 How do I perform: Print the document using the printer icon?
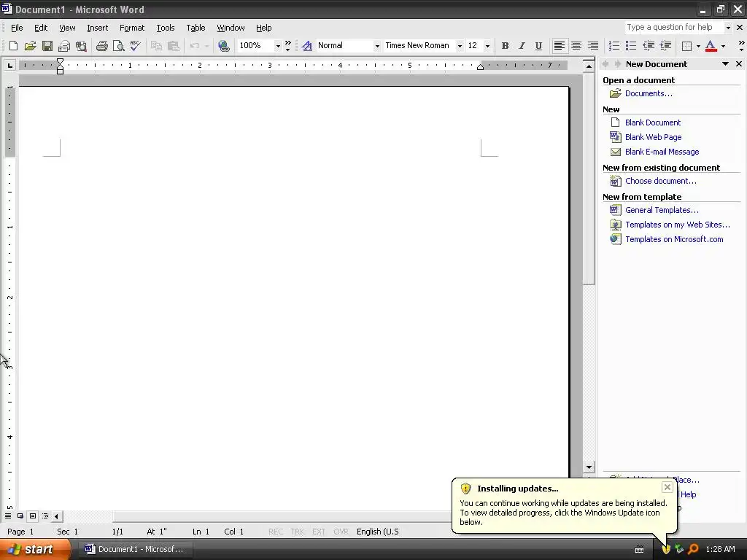pyautogui.click(x=101, y=46)
